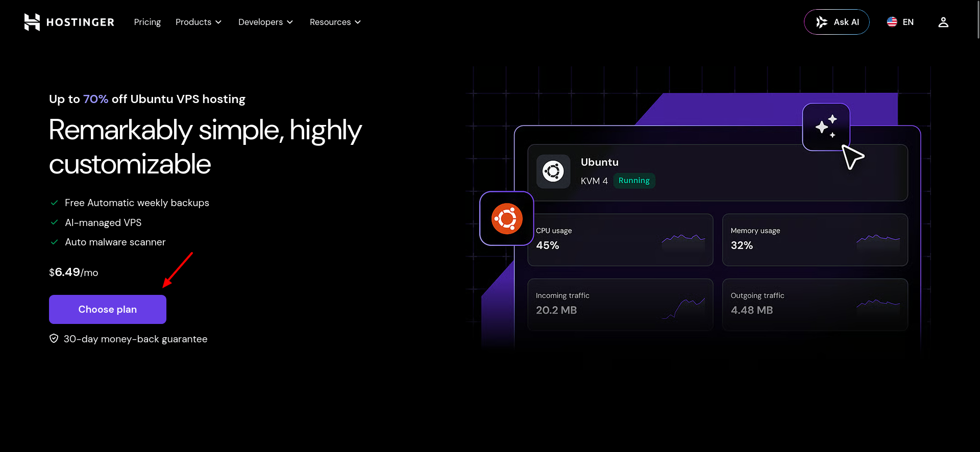980x452 pixels.
Task: Click the 70% discount text
Action: [x=96, y=99]
